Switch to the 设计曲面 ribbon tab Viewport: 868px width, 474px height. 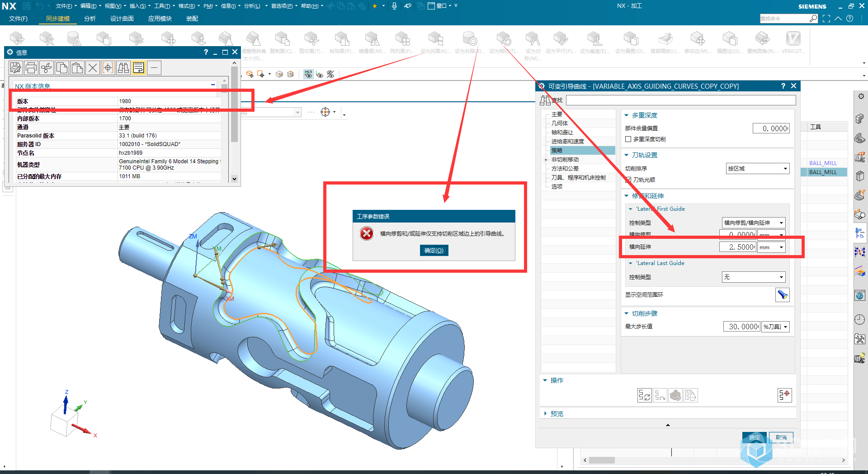(x=122, y=19)
